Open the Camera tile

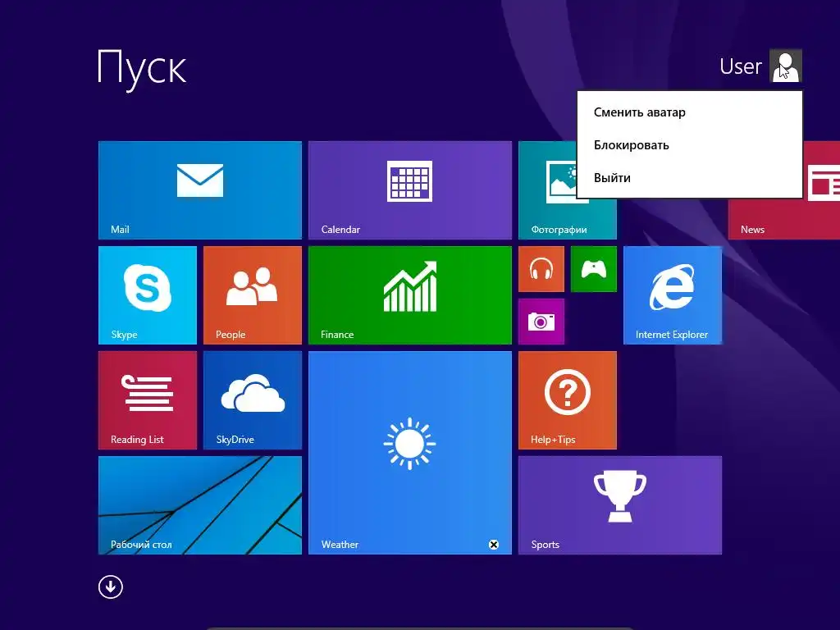pyautogui.click(x=541, y=322)
